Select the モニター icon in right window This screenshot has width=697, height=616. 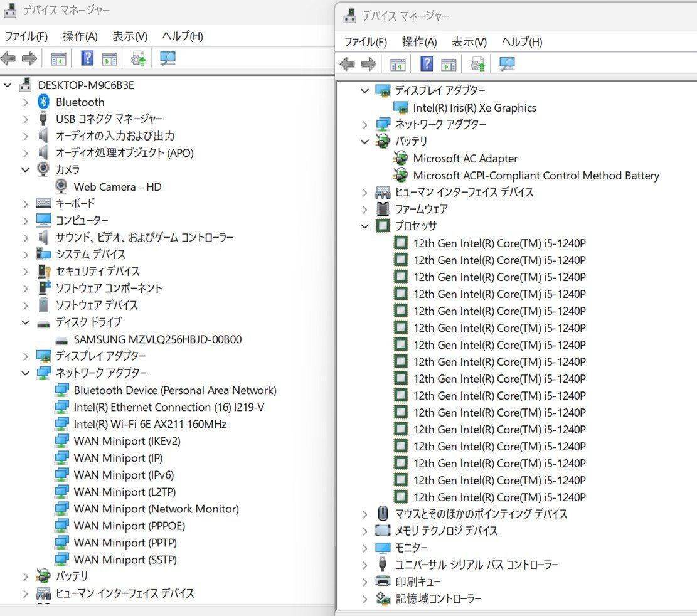[383, 548]
